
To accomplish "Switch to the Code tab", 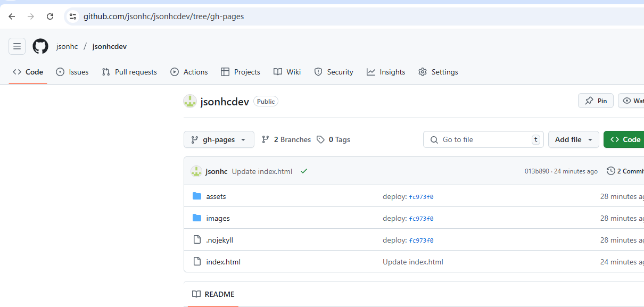I will (28, 72).
